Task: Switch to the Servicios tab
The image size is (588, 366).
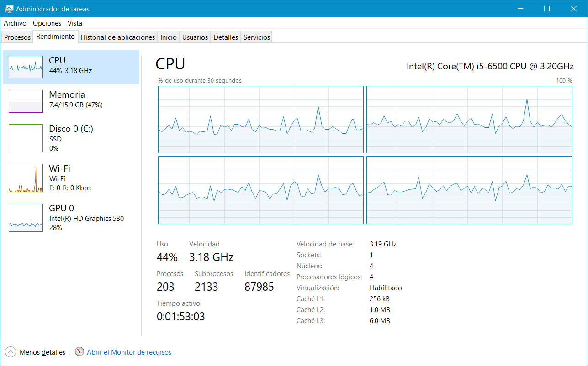Action: [257, 37]
